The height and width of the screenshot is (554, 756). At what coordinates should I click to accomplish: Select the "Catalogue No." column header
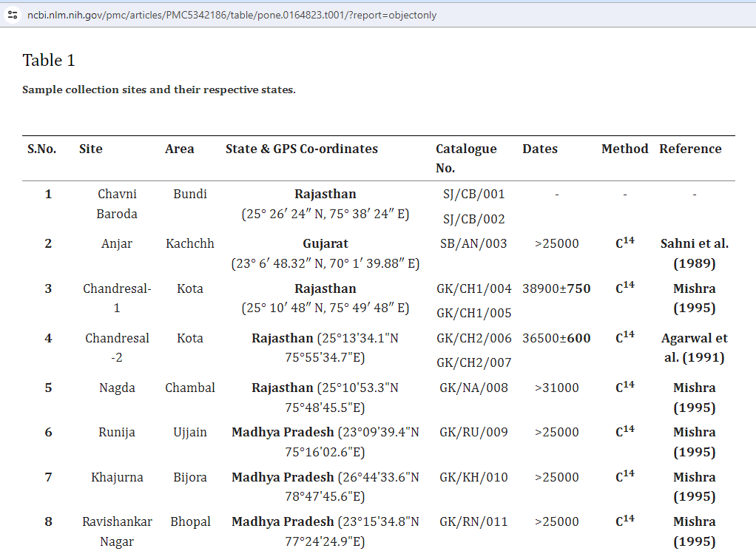pyautogui.click(x=466, y=158)
